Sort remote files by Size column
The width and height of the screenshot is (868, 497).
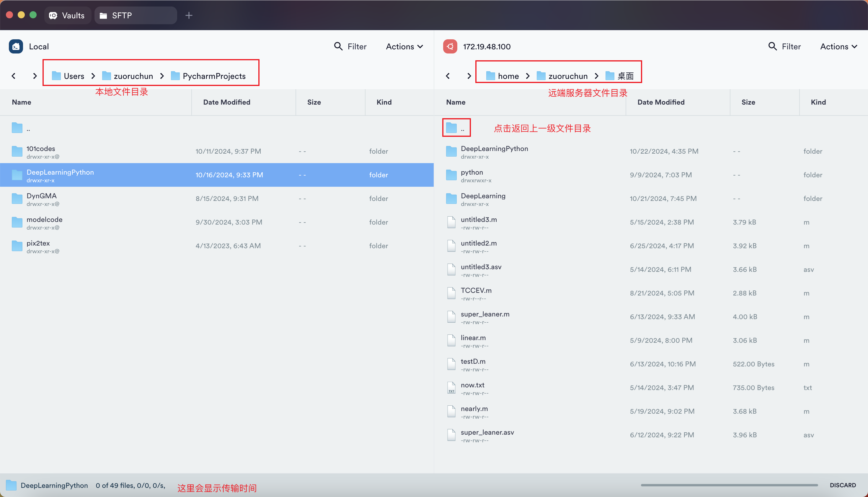[x=748, y=102]
